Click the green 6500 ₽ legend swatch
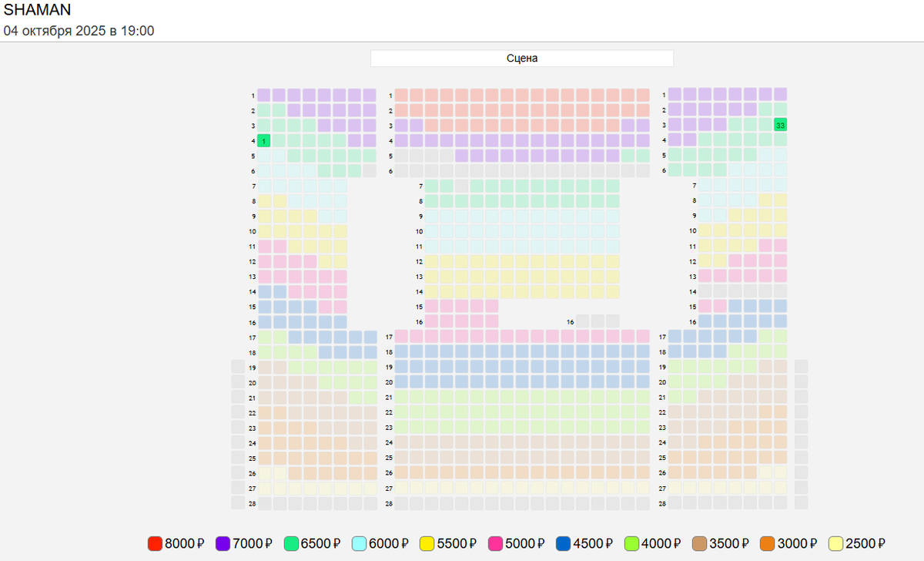924x561 pixels. pyautogui.click(x=291, y=543)
